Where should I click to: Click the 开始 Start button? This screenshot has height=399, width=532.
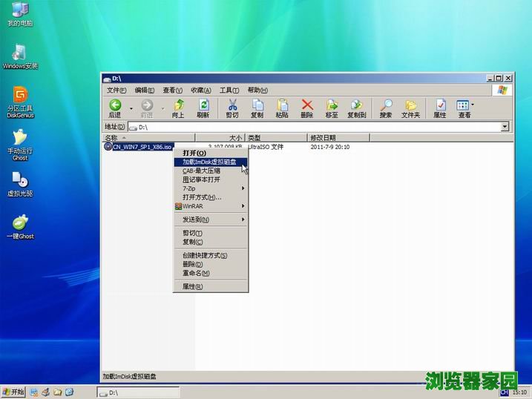(x=13, y=392)
